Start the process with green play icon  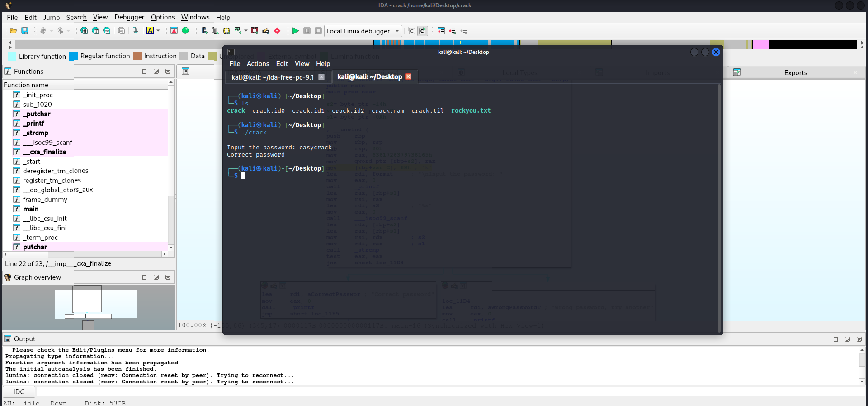pos(295,31)
